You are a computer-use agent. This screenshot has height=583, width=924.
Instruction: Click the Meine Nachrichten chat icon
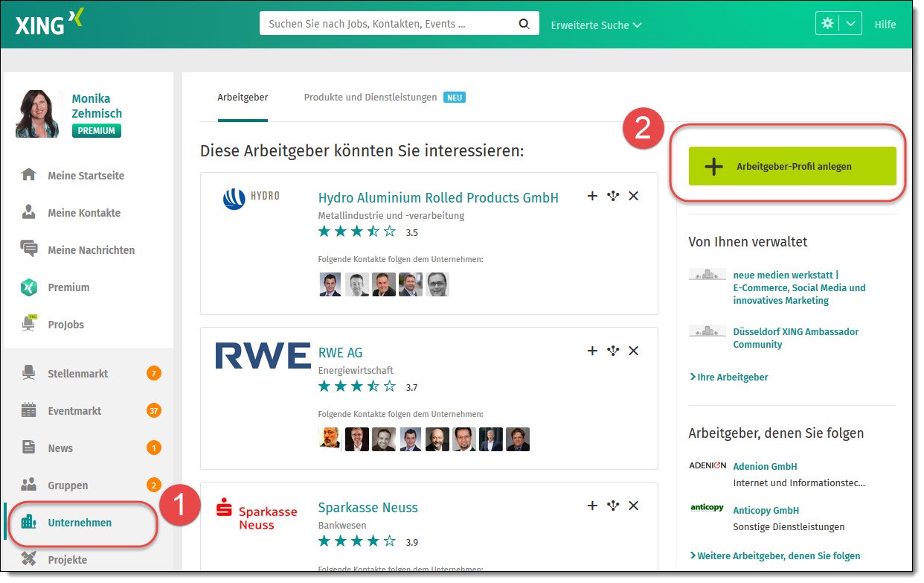pyautogui.click(x=29, y=249)
